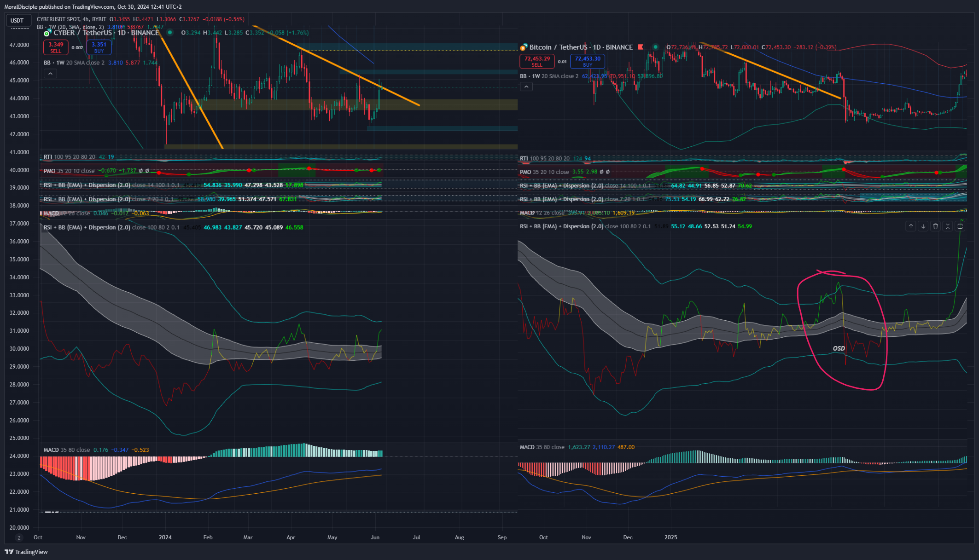
Task: Click the 3.349 SELL button
Action: (x=56, y=47)
